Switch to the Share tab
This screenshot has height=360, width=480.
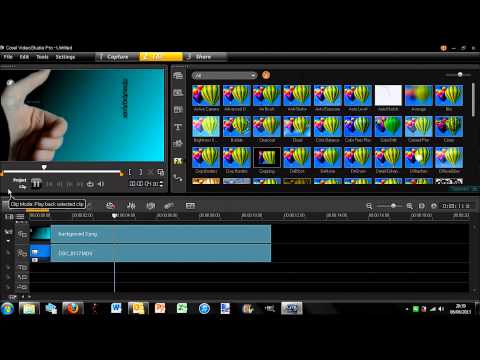coord(203,57)
